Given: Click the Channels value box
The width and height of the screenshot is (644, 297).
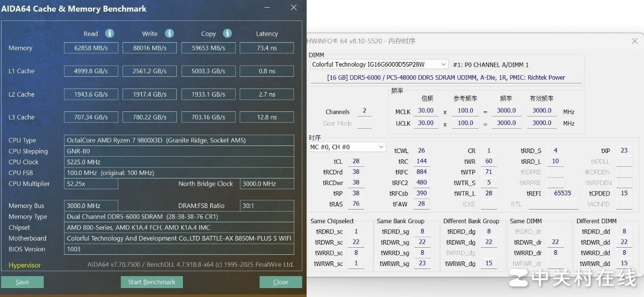Looking at the screenshot, I should [364, 110].
